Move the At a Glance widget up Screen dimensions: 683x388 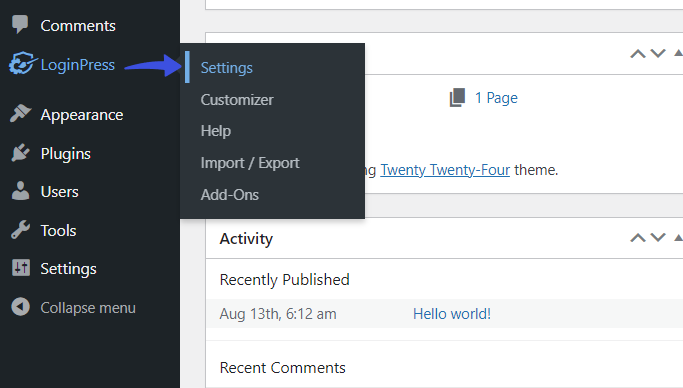638,54
